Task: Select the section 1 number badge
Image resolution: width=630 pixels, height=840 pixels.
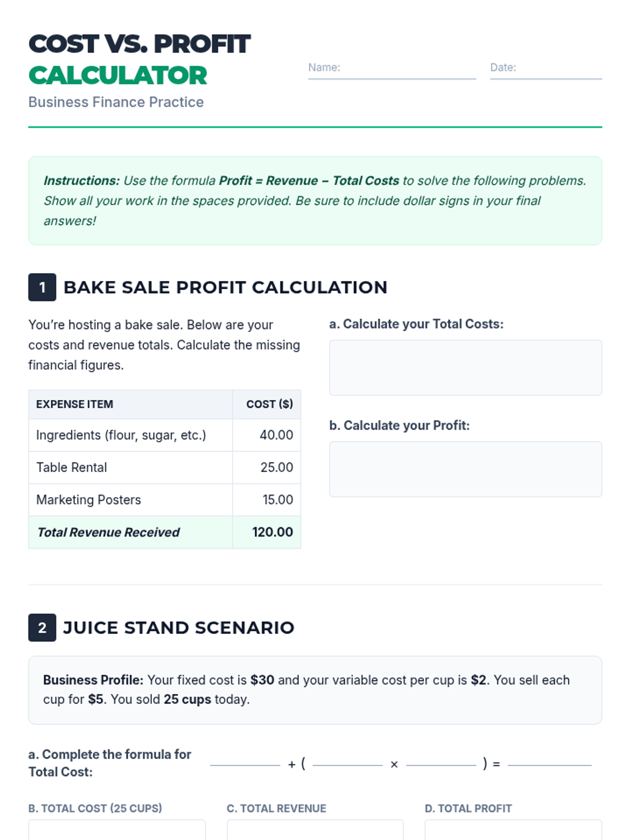Action: (42, 287)
